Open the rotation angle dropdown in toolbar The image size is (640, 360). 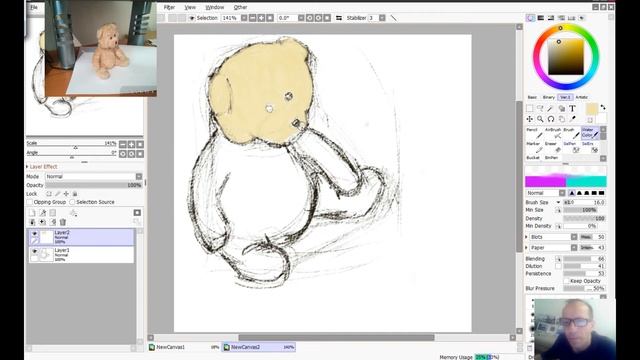click(301, 18)
